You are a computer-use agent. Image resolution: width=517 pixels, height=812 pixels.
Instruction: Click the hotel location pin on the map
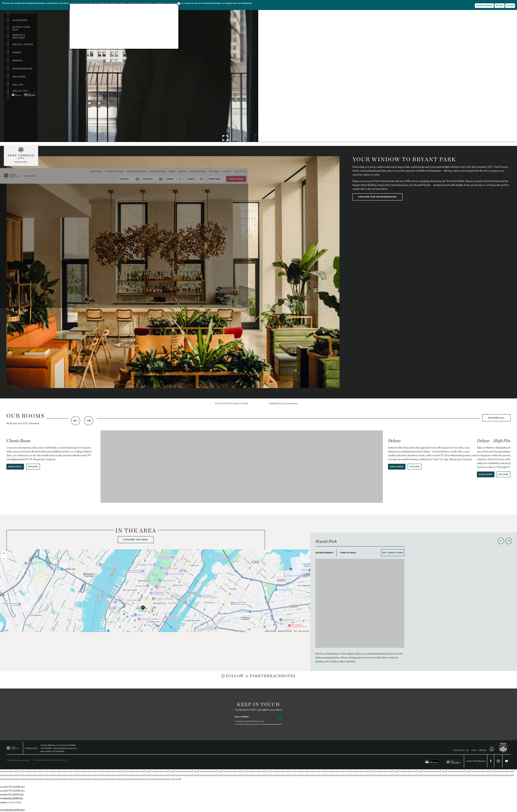(x=143, y=608)
